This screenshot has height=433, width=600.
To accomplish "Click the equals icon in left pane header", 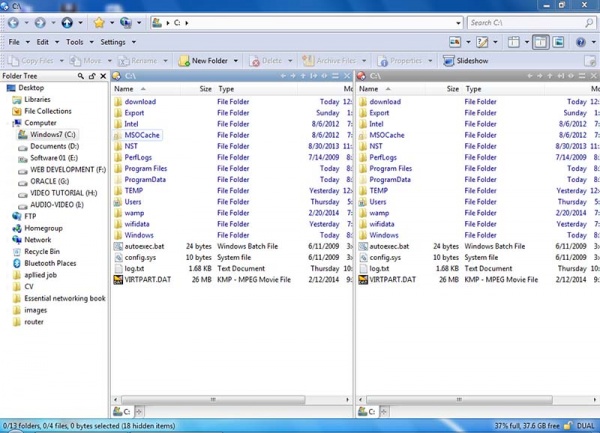I will pos(336,76).
